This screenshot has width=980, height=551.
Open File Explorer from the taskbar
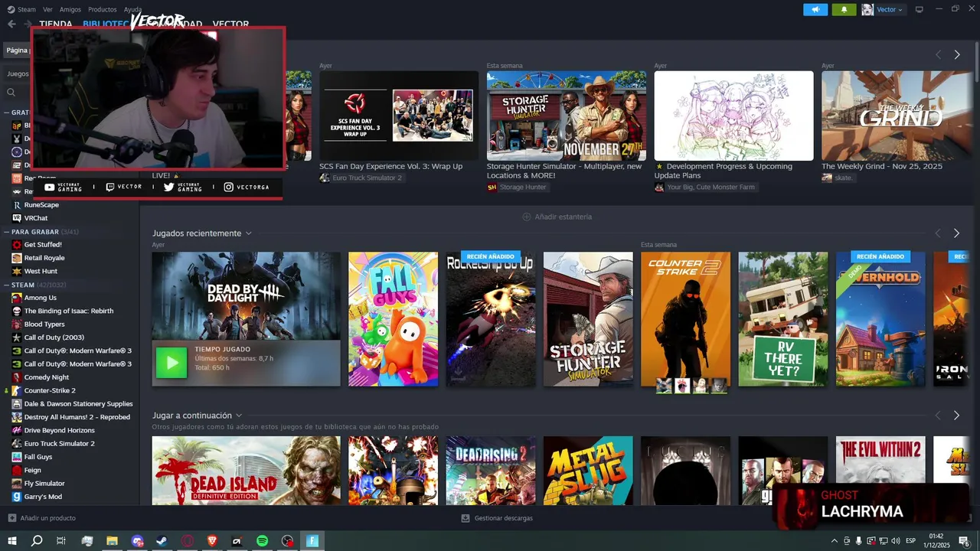(x=113, y=541)
